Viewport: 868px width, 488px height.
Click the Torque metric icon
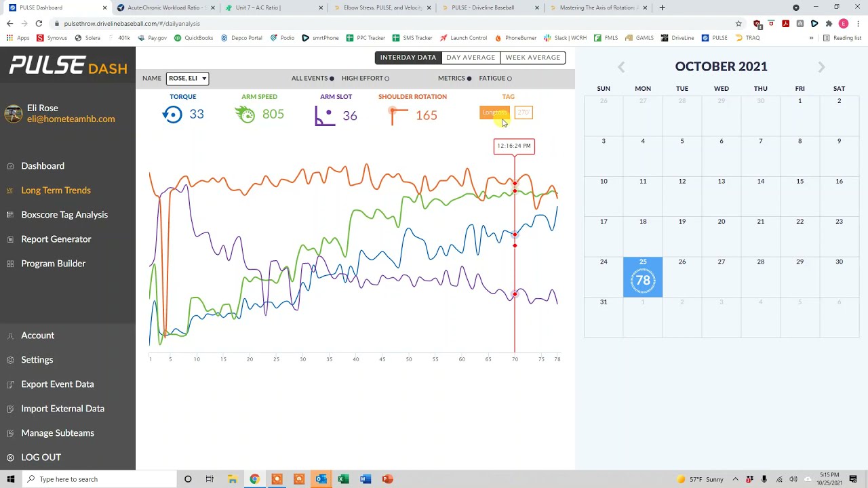172,115
